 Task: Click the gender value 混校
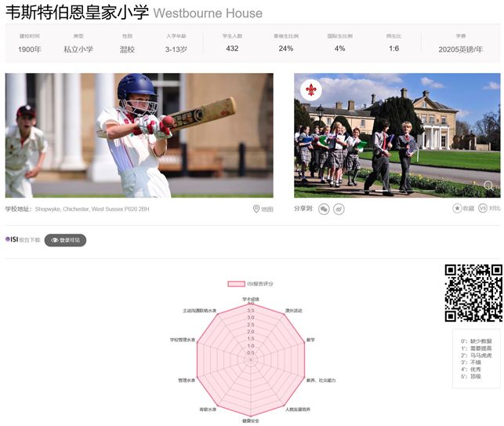127,49
